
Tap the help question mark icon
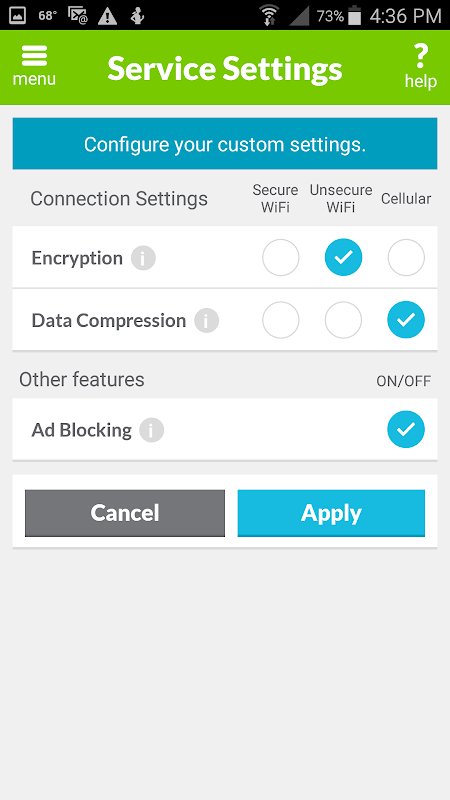[420, 56]
